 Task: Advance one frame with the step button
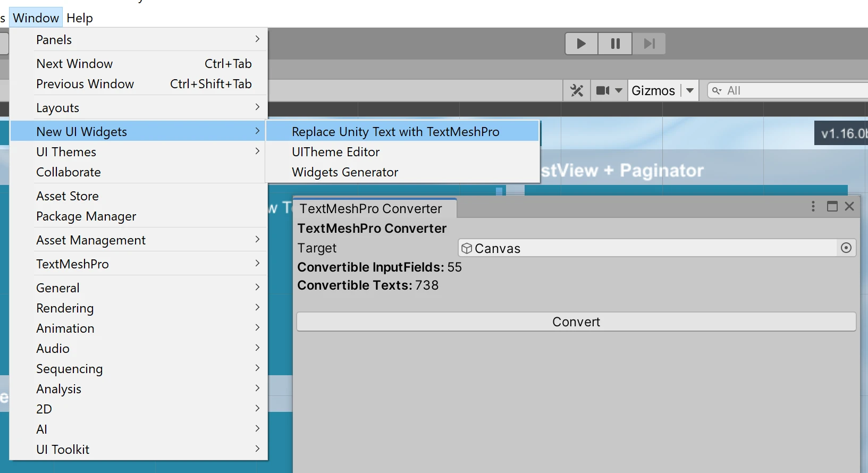(x=648, y=44)
